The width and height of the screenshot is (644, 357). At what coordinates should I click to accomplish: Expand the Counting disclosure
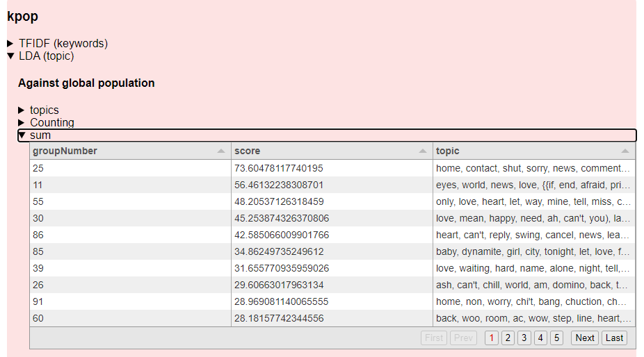[x=47, y=122]
